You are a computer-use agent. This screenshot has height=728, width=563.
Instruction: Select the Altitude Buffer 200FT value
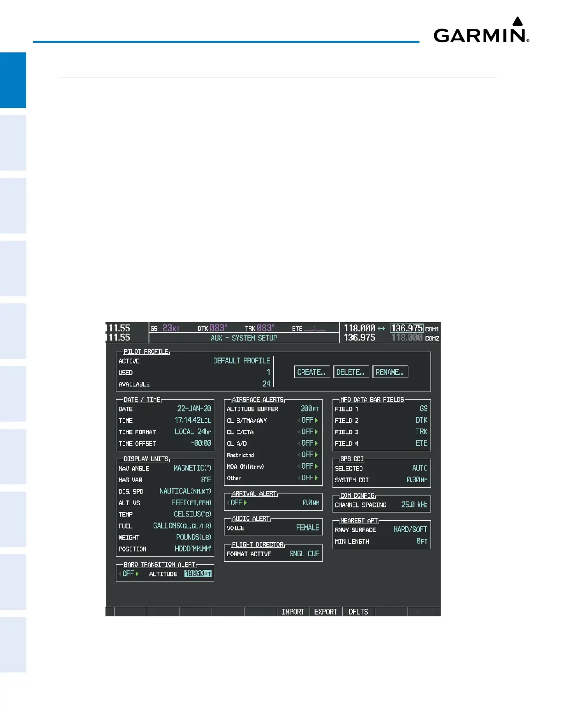(x=310, y=409)
